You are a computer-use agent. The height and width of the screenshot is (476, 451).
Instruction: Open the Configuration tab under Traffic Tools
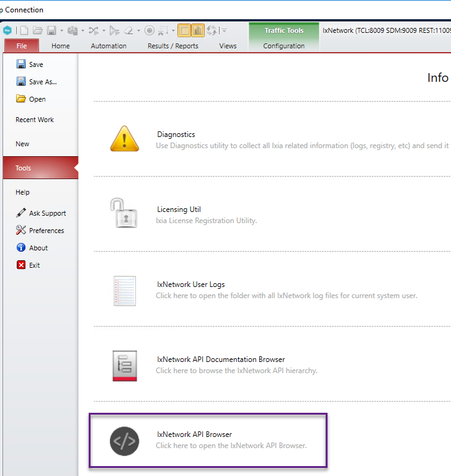tap(284, 46)
